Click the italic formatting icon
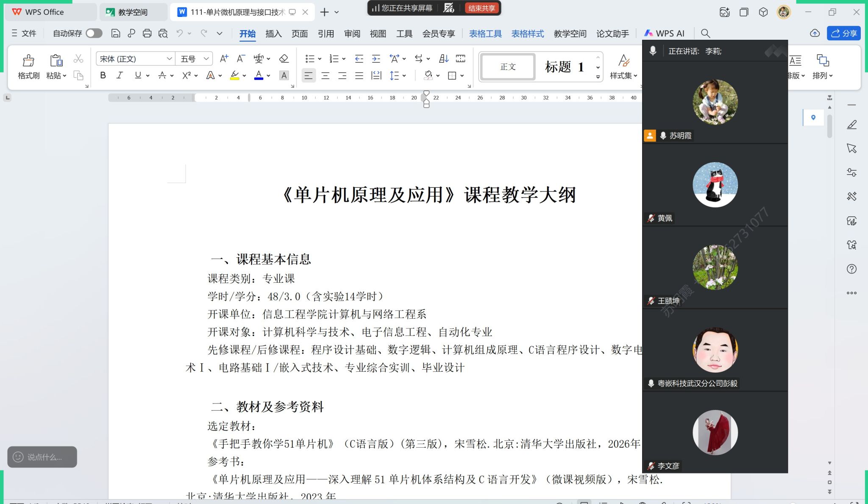This screenshot has width=868, height=504. [120, 75]
